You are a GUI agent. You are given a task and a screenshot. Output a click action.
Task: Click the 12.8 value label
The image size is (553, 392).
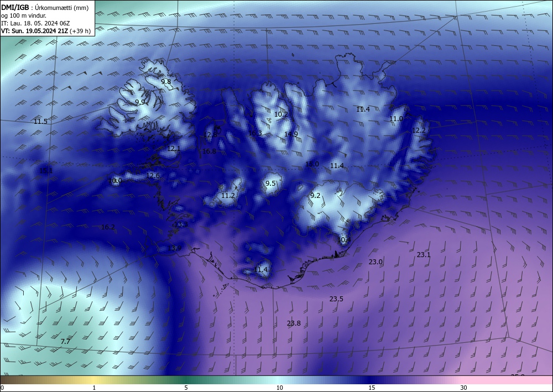pos(211,135)
